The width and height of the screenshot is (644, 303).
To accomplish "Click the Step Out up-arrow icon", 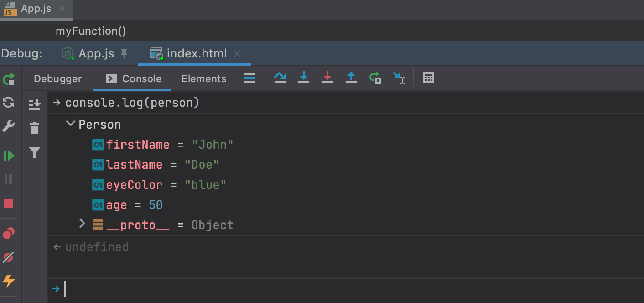I will tap(351, 78).
